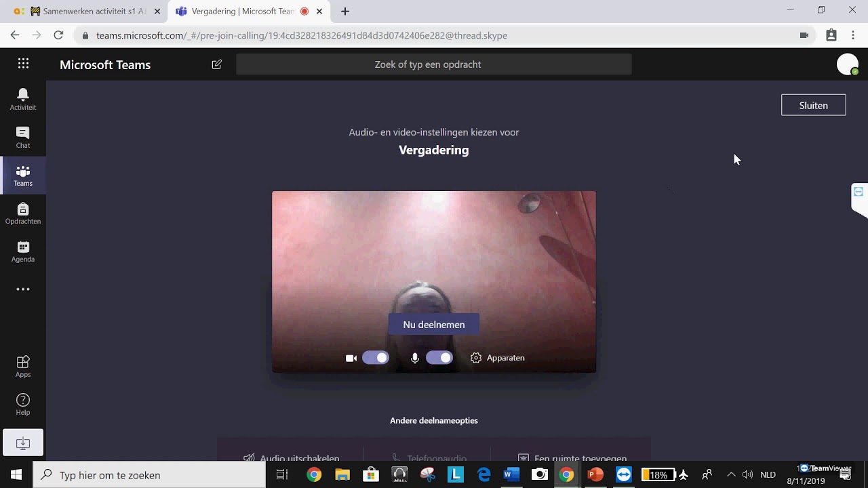This screenshot has height=488, width=868.
Task: Open the Camera app on the taskbar
Action: coord(540,475)
